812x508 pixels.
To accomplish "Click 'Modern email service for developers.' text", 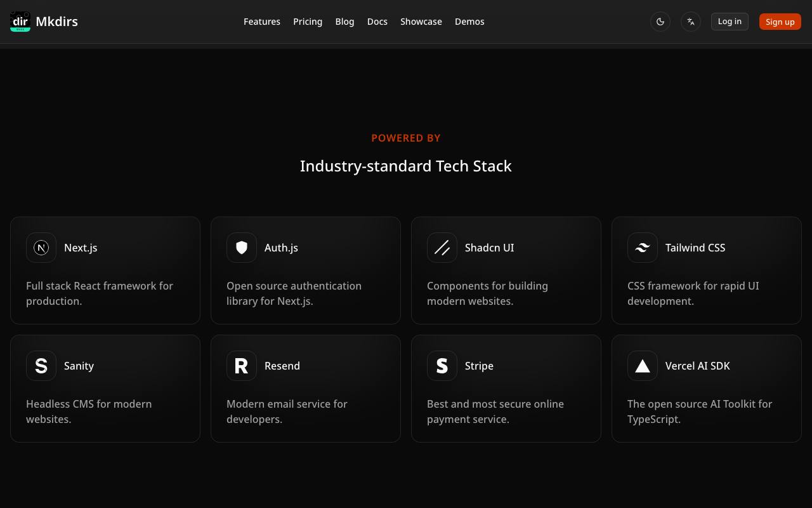I will (x=287, y=411).
